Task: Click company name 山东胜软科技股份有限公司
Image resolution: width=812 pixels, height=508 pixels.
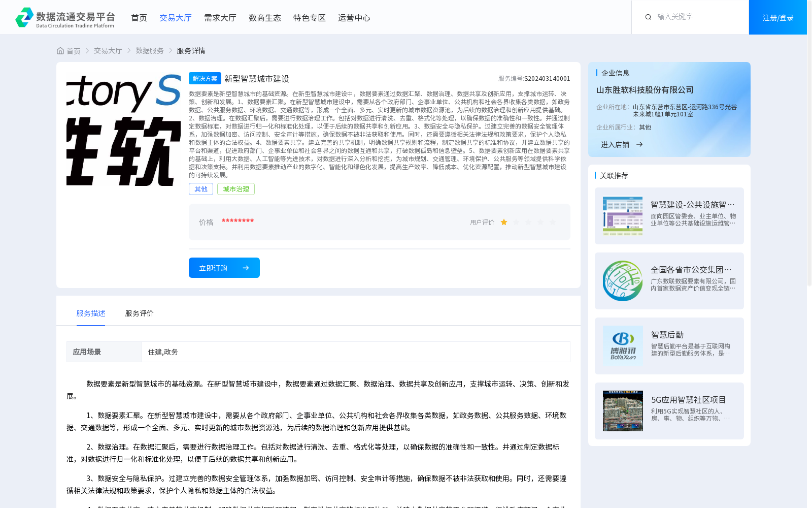Action: pos(645,90)
